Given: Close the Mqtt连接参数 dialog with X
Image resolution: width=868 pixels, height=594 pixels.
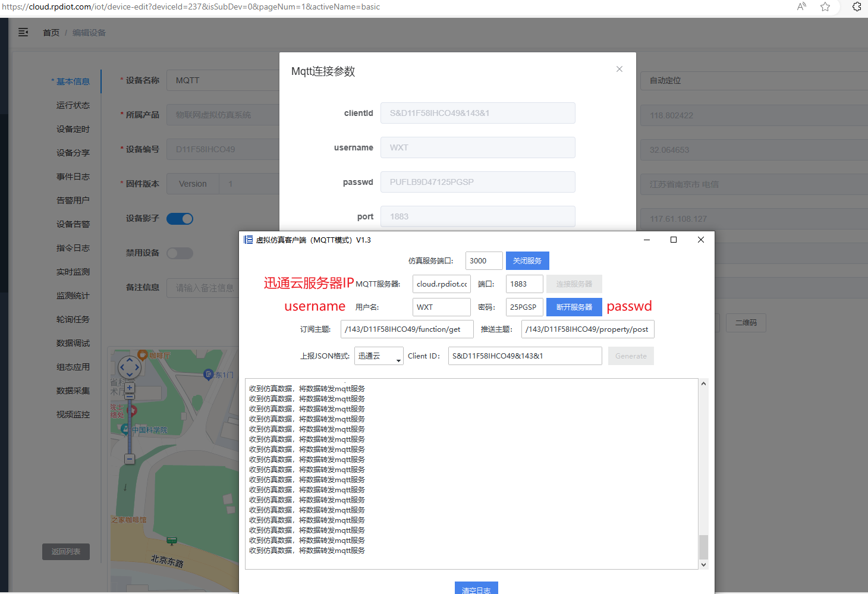Looking at the screenshot, I should 619,69.
